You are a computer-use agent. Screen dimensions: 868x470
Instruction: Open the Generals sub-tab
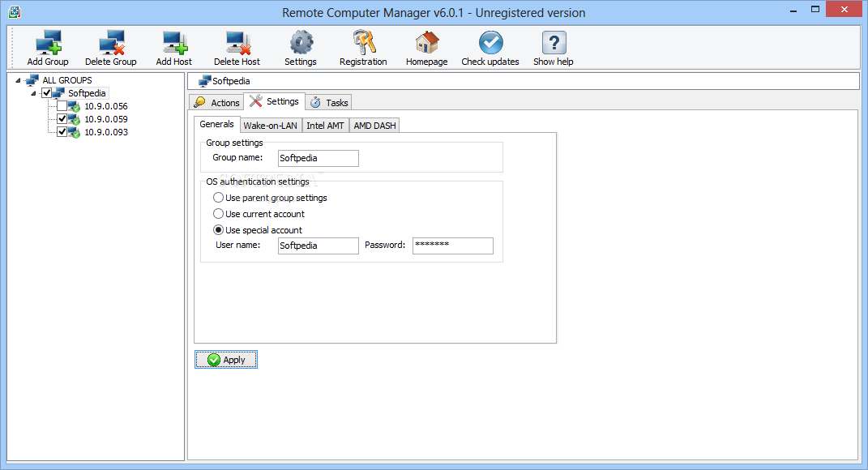click(217, 124)
